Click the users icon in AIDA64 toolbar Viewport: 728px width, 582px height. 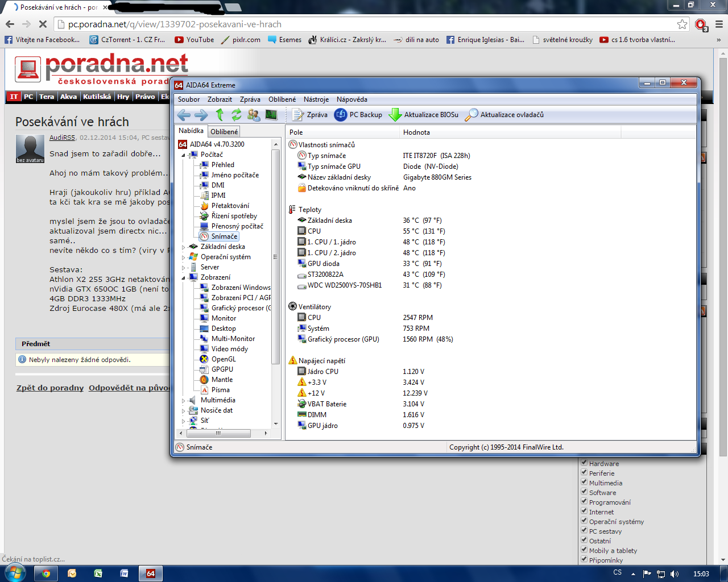pyautogui.click(x=254, y=115)
